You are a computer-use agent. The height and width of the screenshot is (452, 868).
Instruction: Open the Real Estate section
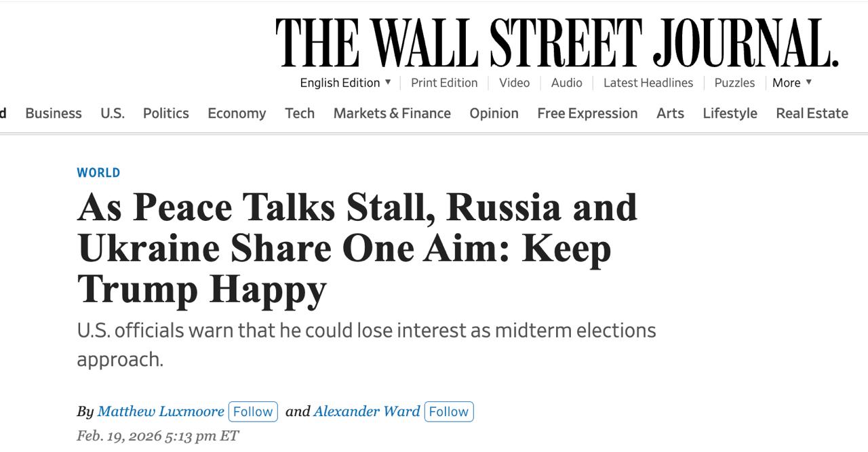tap(812, 113)
